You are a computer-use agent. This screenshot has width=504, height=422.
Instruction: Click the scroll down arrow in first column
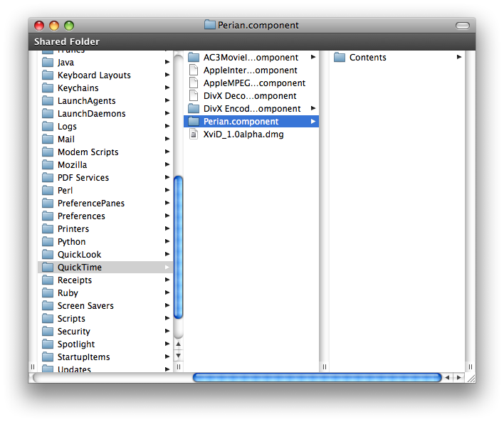[179, 355]
